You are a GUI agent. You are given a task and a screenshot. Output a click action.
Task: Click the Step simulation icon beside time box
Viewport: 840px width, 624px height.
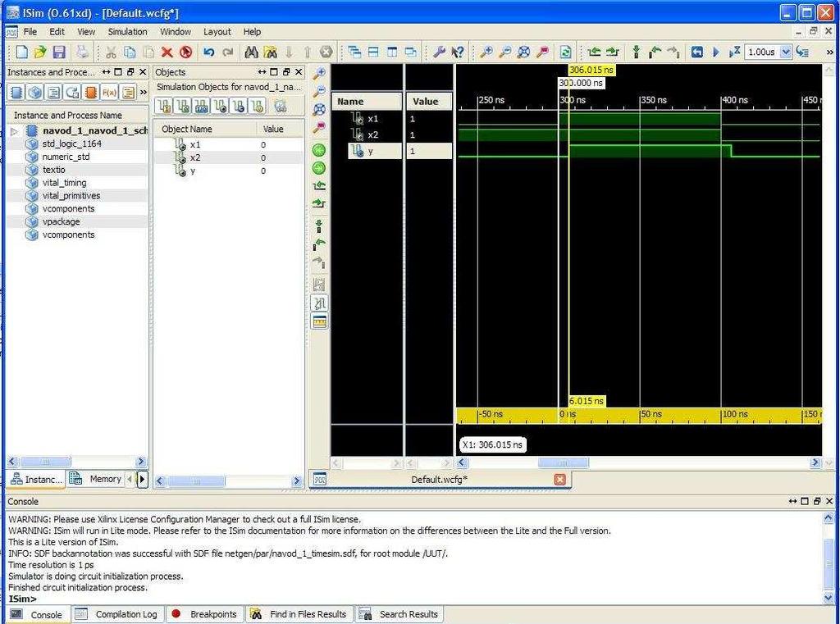pyautogui.click(x=802, y=52)
